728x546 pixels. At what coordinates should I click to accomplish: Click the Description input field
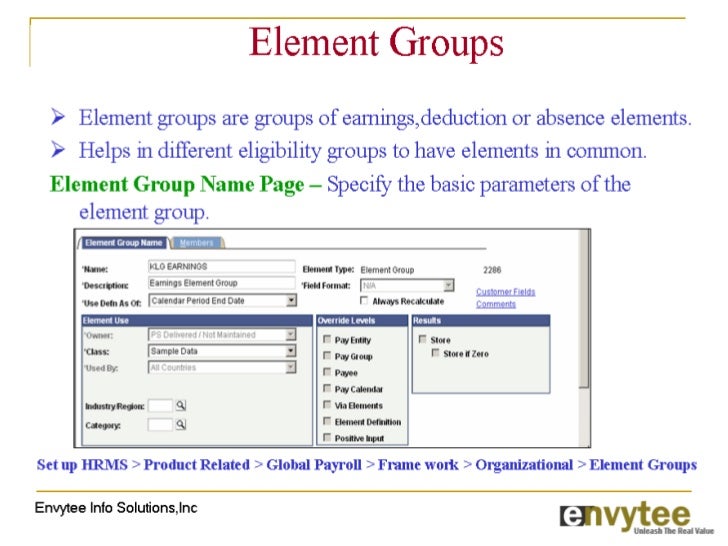[x=221, y=283]
